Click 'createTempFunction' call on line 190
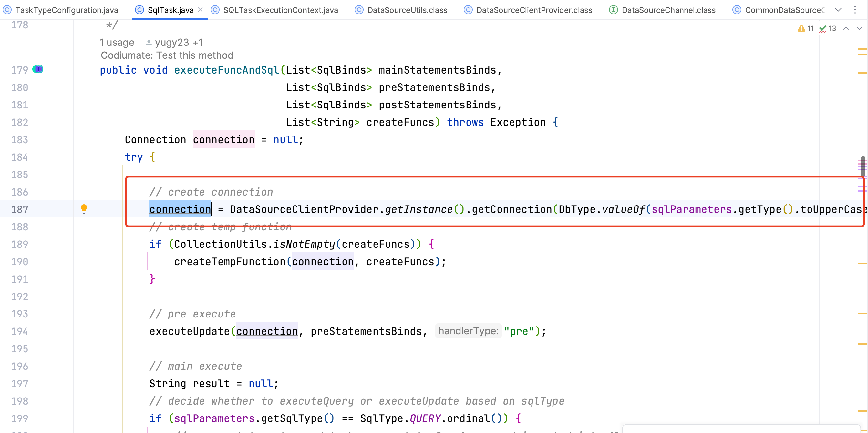The width and height of the screenshot is (868, 433). click(230, 262)
